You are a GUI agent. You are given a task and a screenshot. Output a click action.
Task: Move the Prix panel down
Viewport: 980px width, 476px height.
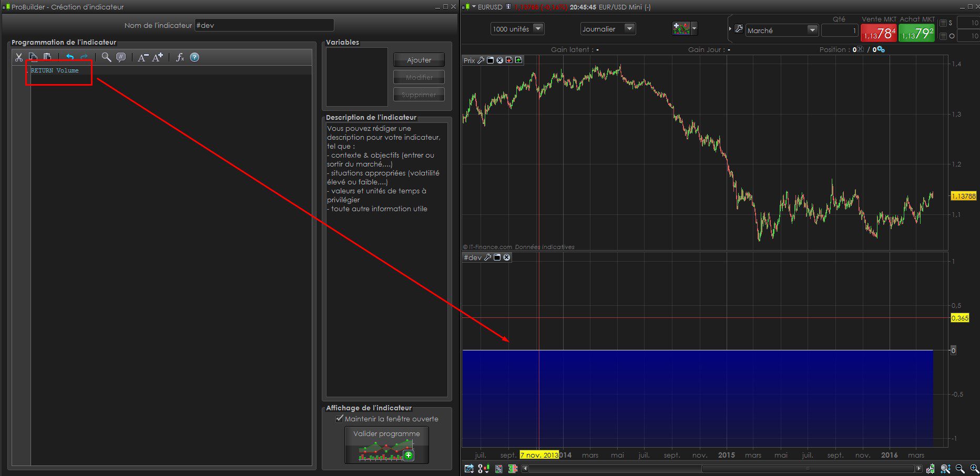(509, 60)
